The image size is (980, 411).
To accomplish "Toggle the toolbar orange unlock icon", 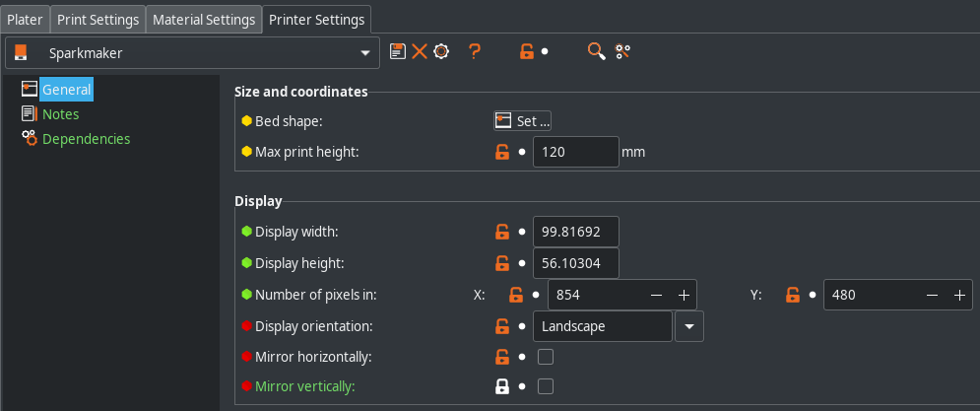I will [527, 51].
